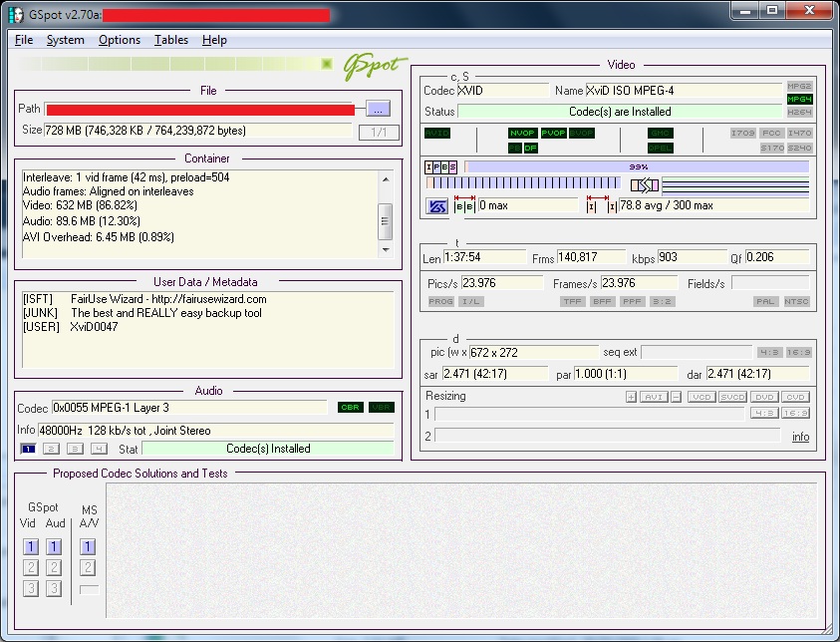Click the Resizing VCD button
840x642 pixels.
[x=701, y=397]
